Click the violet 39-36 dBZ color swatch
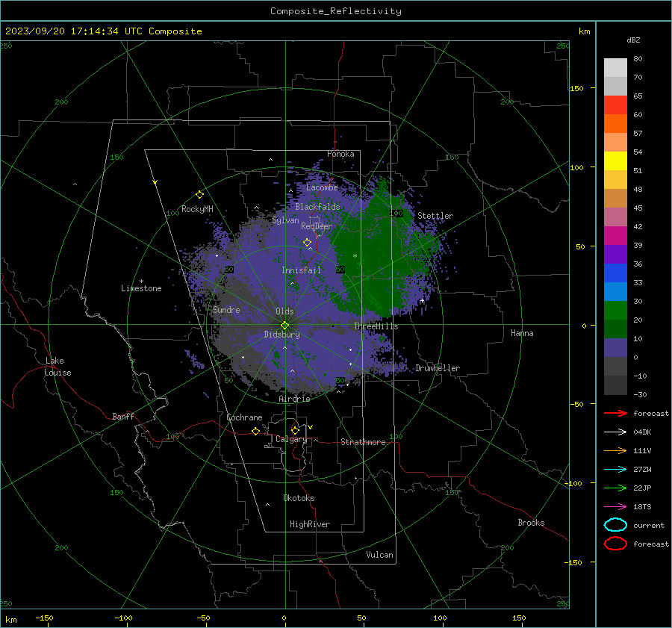The width and height of the screenshot is (672, 628). 615,255
